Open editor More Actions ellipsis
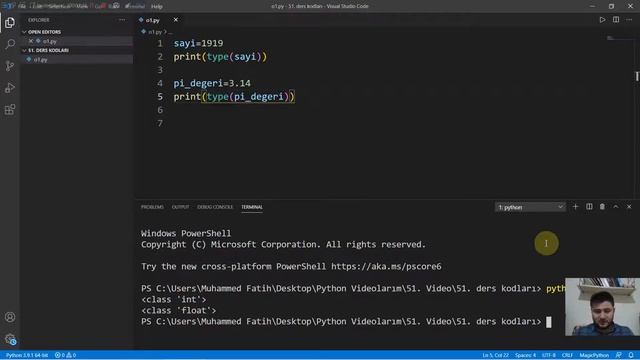The height and width of the screenshot is (360, 640). [629, 20]
